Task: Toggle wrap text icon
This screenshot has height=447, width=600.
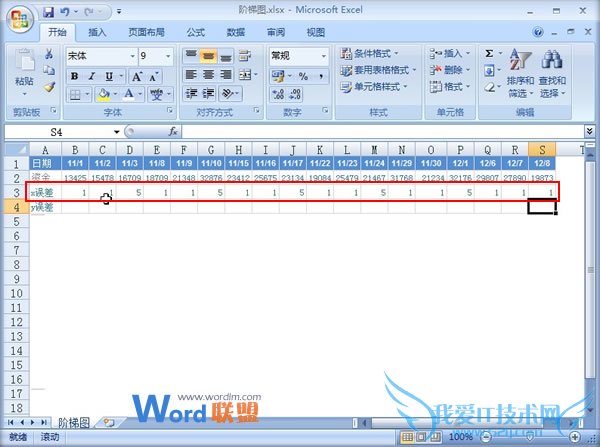Action: coord(245,56)
